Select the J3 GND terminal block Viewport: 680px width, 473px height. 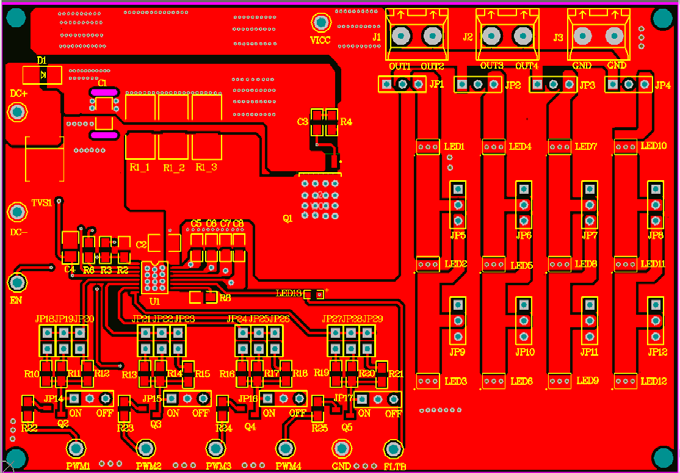600,36
